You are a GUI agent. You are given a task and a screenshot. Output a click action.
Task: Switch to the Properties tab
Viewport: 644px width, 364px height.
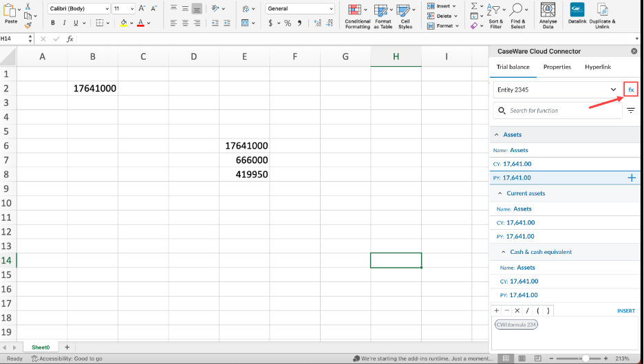557,67
